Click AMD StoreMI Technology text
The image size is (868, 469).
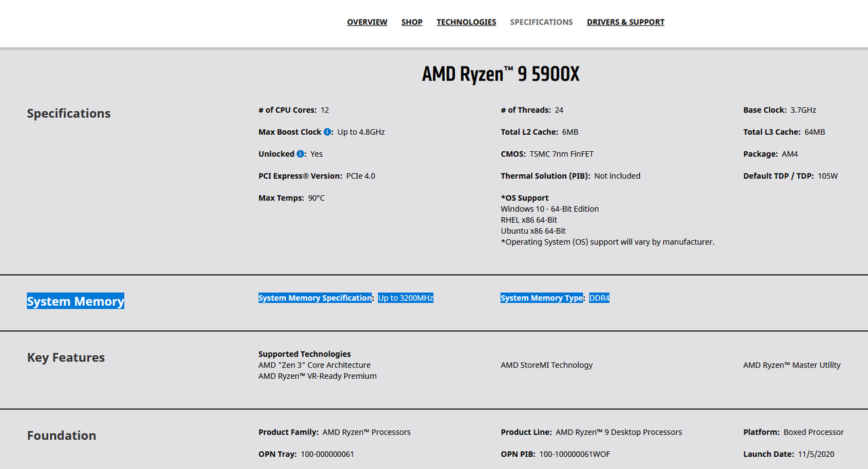(x=547, y=365)
